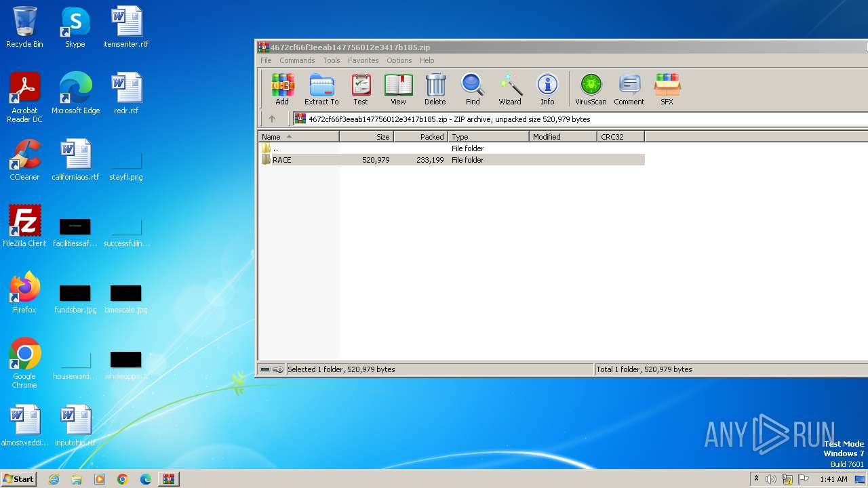Click the taskbar clock showing 1:41 AM
Viewport: 868px width, 488px height.
(x=833, y=479)
